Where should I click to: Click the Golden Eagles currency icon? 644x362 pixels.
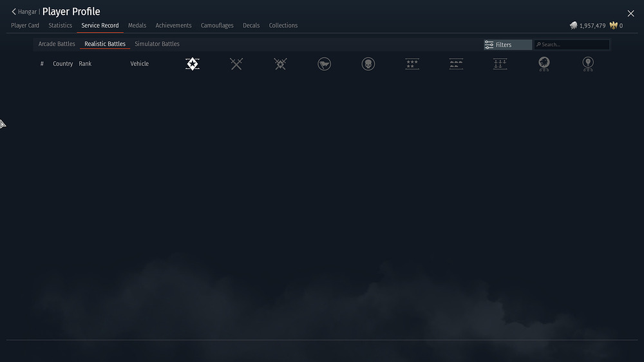614,26
